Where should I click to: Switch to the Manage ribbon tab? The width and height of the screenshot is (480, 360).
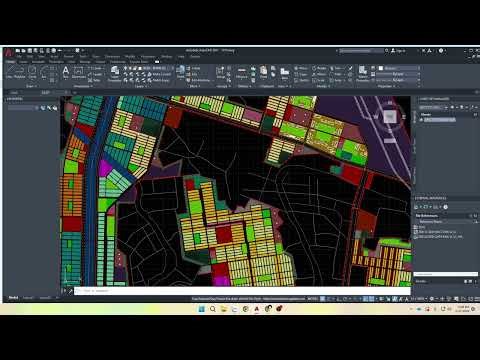pyautogui.click(x=85, y=62)
